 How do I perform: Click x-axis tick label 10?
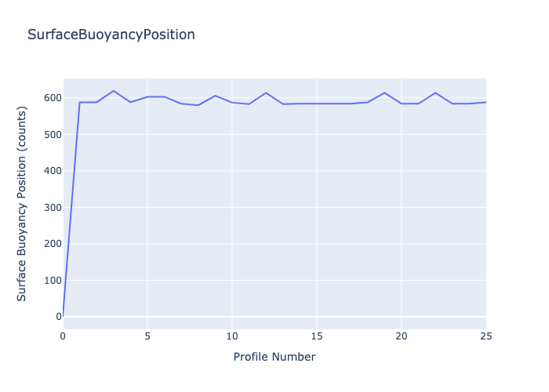click(232, 336)
